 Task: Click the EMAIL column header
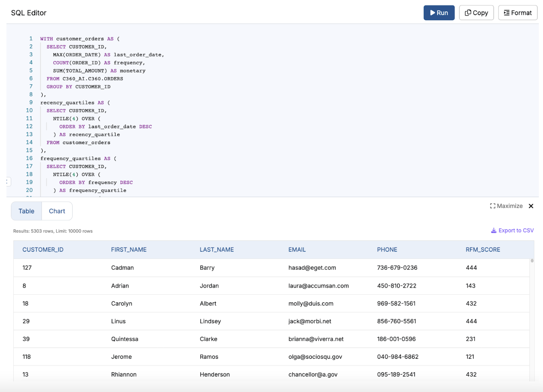click(x=297, y=250)
